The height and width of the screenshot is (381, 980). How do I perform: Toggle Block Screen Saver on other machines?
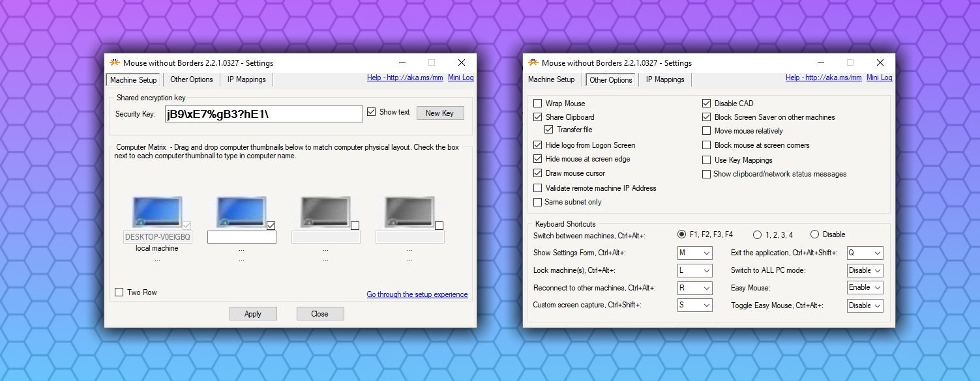[706, 117]
